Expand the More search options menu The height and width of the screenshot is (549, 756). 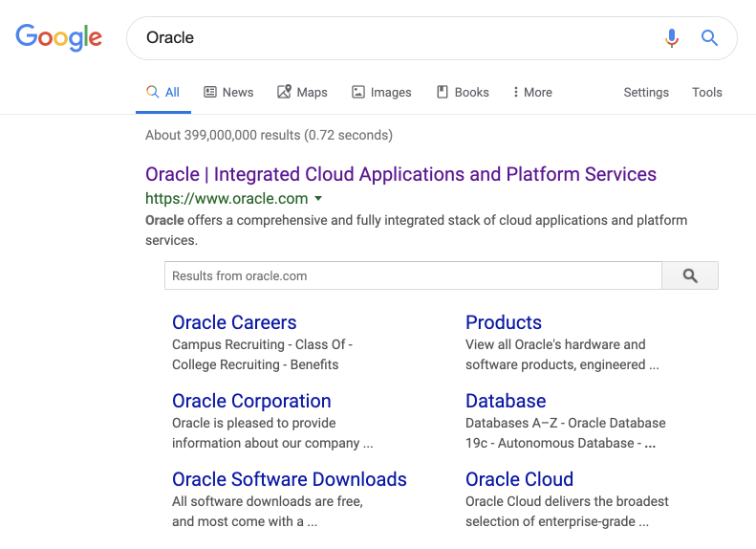pyautogui.click(x=532, y=93)
